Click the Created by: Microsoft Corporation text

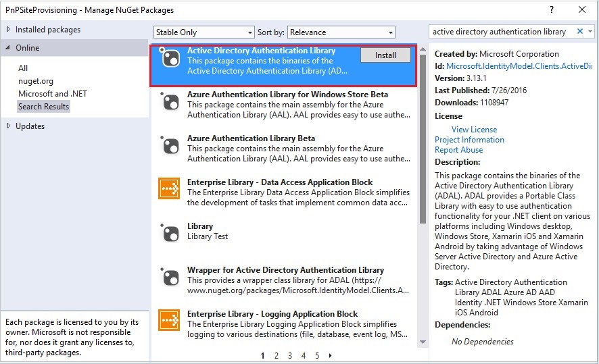point(497,54)
